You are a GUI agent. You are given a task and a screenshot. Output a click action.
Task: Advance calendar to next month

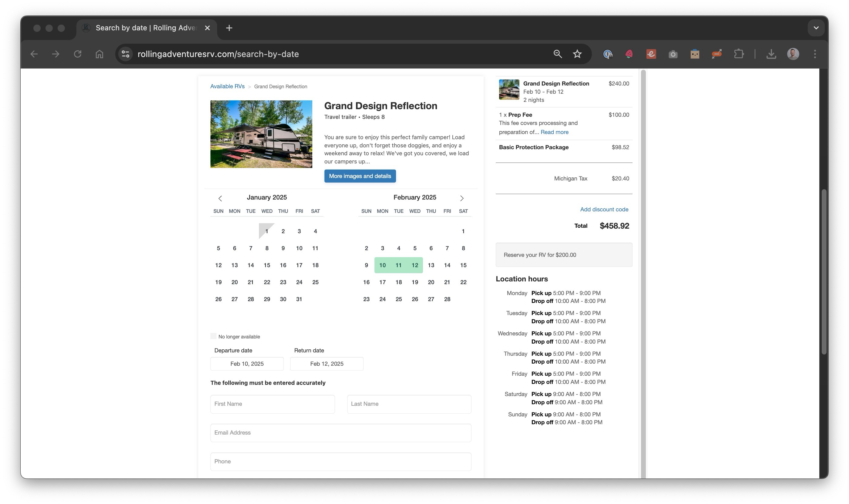coord(461,198)
